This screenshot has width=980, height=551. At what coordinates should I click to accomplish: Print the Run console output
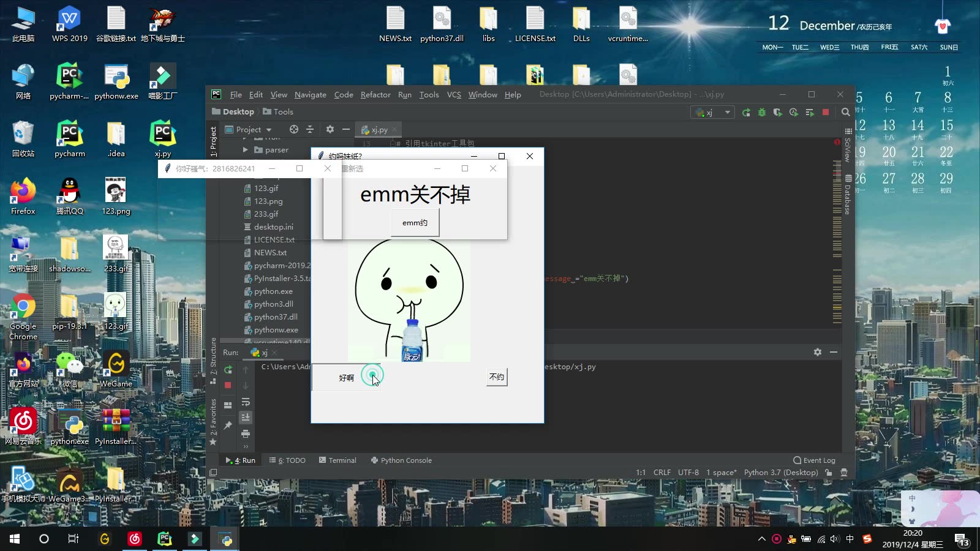click(246, 433)
